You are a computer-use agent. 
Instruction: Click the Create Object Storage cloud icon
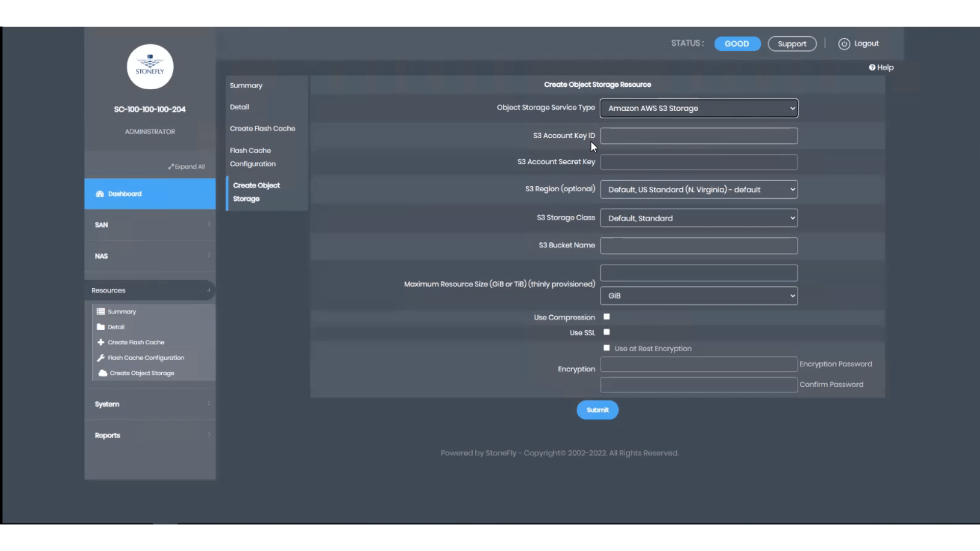[101, 373]
